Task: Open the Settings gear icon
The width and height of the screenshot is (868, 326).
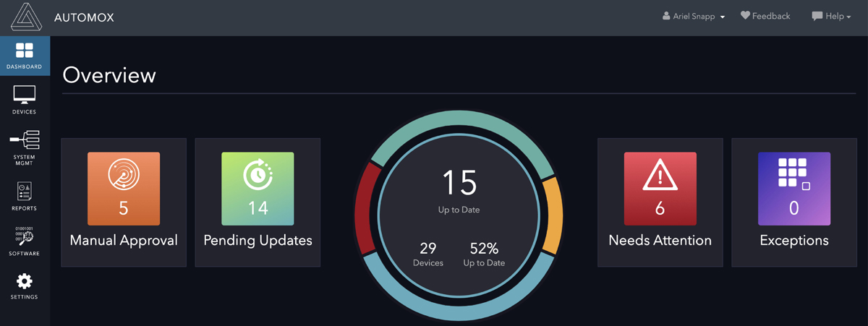Action: (x=25, y=282)
